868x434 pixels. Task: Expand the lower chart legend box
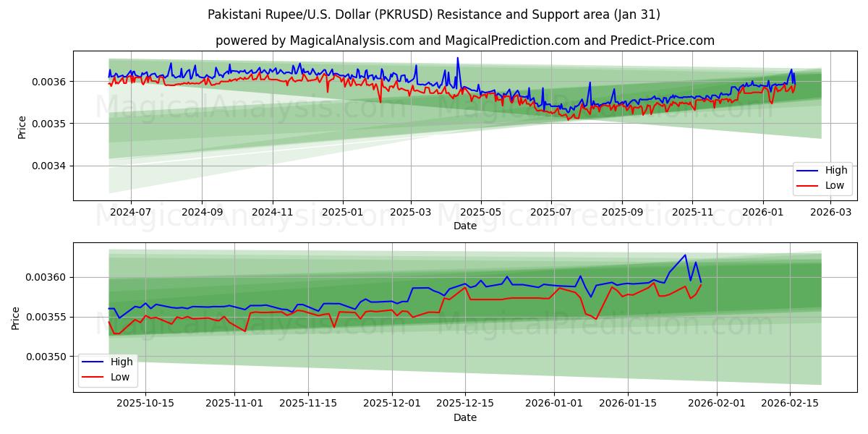click(x=109, y=369)
